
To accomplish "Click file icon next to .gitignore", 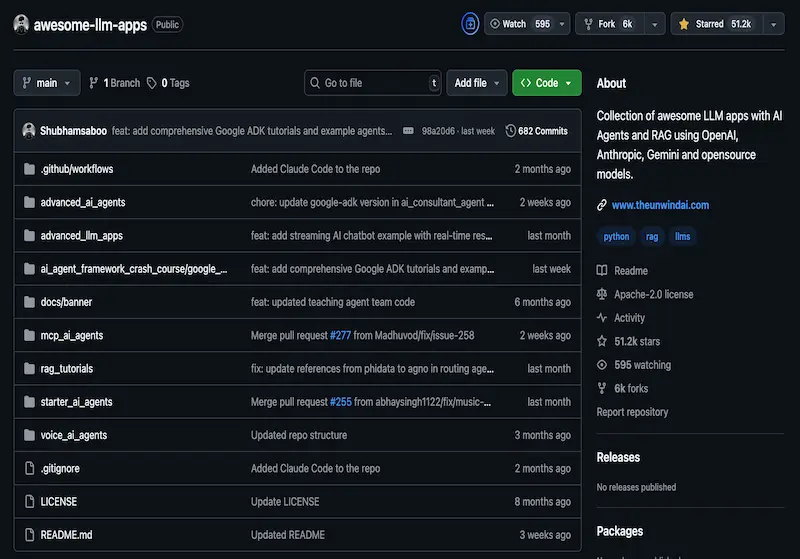I will (30, 468).
